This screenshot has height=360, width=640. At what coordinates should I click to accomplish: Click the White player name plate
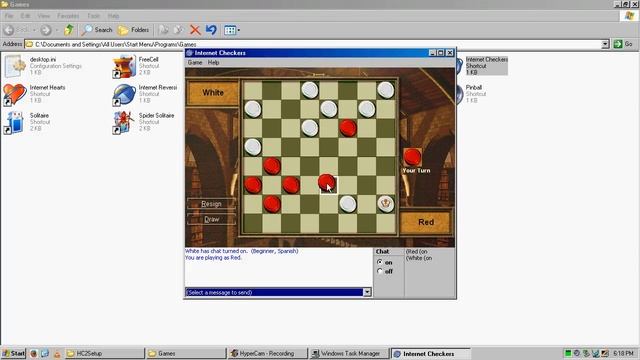213,93
